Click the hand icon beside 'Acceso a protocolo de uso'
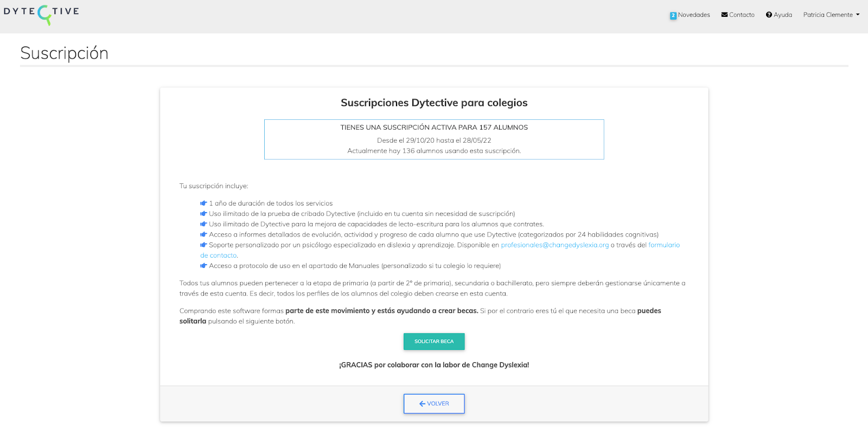The image size is (868, 435). click(203, 266)
